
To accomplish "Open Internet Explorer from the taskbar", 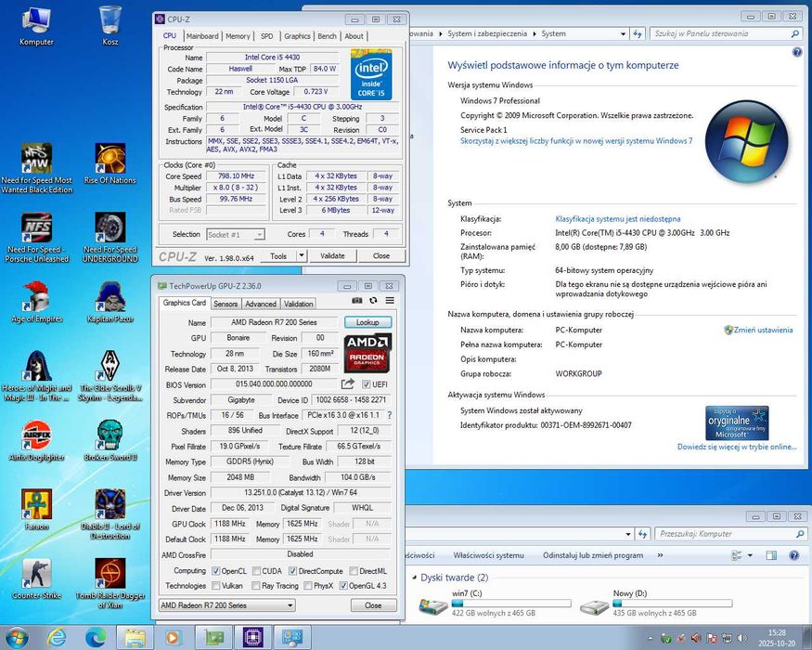I will [x=56, y=637].
